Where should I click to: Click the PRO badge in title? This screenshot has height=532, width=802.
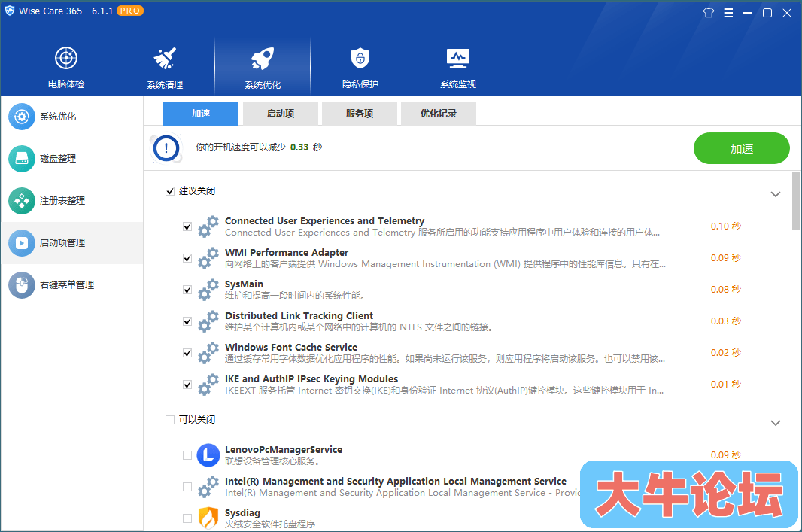(130, 11)
